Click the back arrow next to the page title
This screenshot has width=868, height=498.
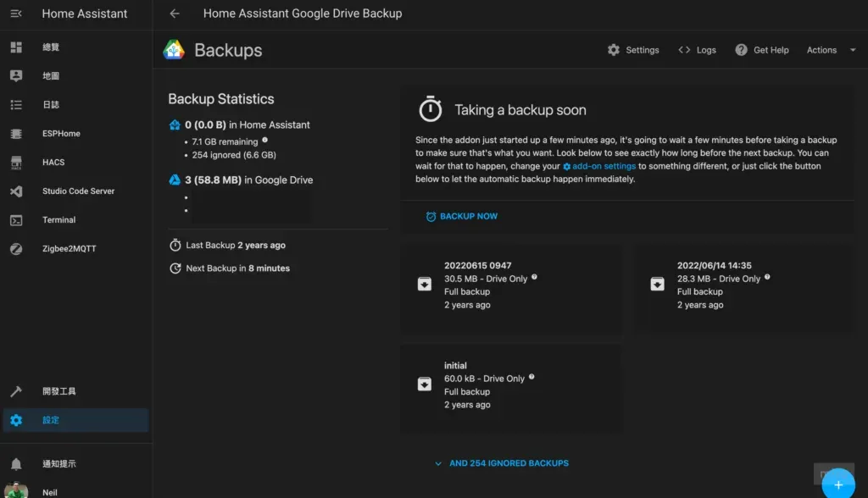(x=175, y=14)
